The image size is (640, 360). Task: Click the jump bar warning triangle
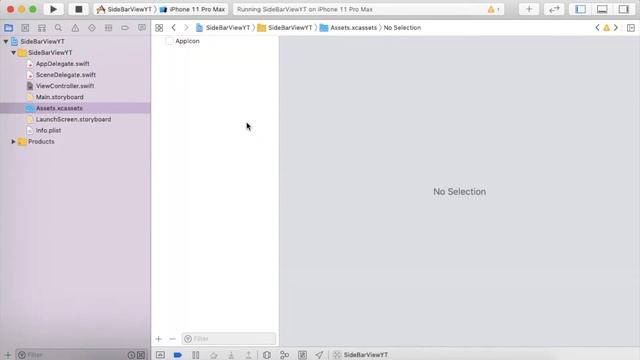point(607,28)
